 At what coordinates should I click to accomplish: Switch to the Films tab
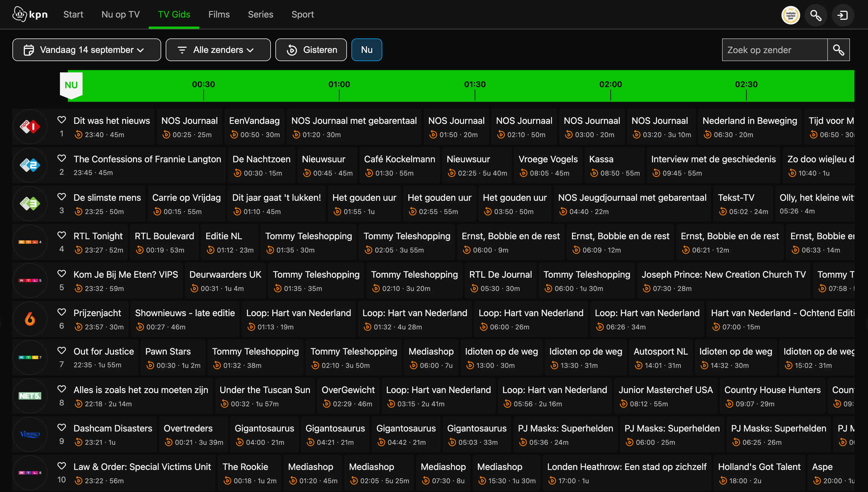pos(219,14)
